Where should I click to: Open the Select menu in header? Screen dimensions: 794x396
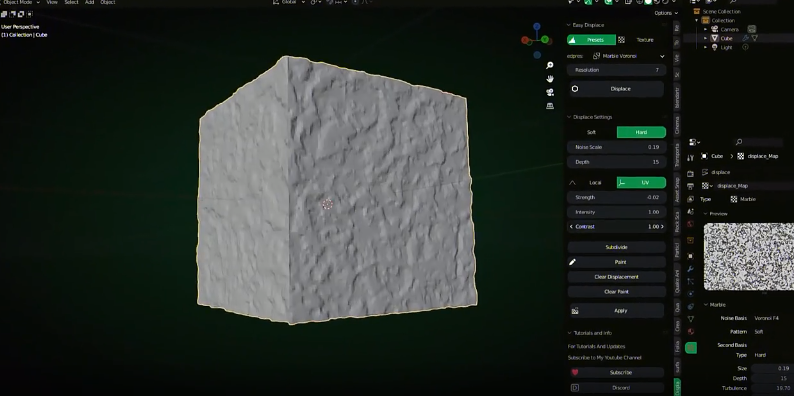(71, 3)
